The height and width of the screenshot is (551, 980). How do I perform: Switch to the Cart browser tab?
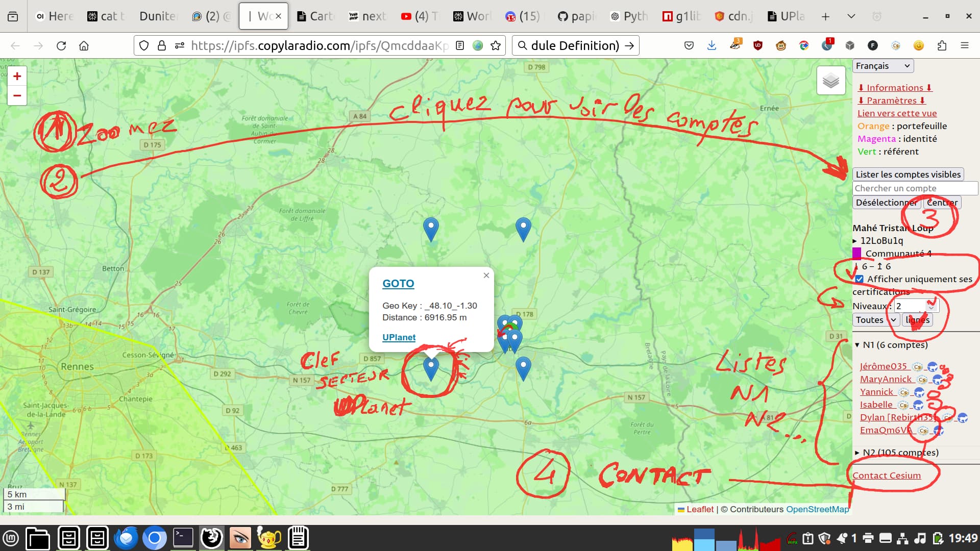[315, 16]
